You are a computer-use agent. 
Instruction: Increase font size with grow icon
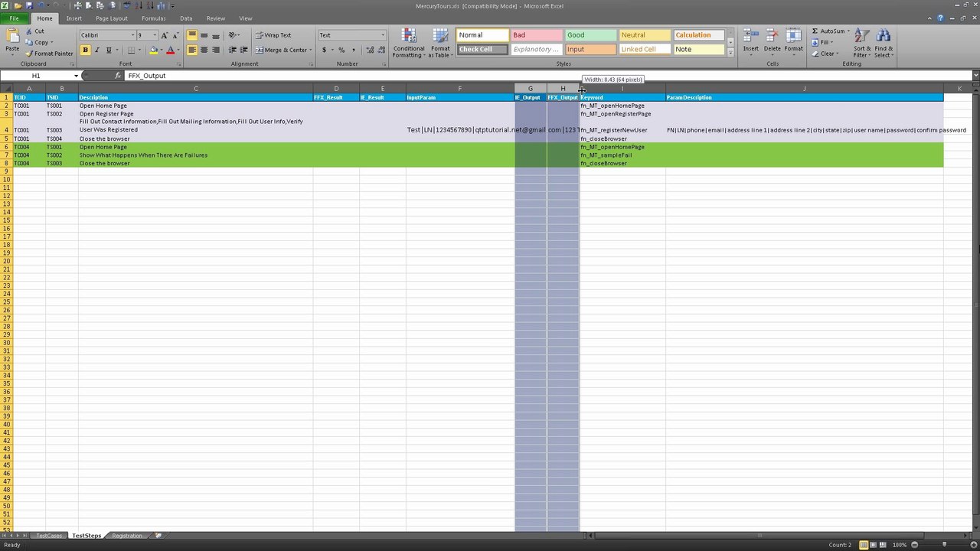click(x=164, y=35)
